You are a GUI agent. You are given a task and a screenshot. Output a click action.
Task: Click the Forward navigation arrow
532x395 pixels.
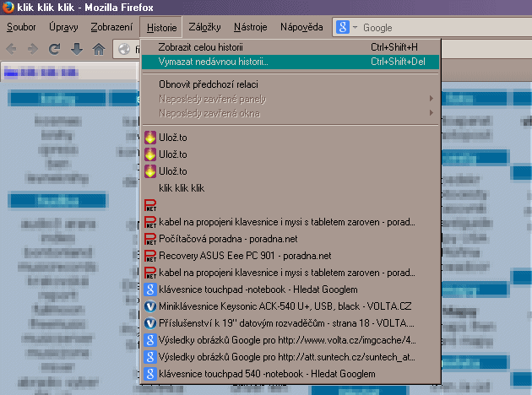tap(33, 49)
